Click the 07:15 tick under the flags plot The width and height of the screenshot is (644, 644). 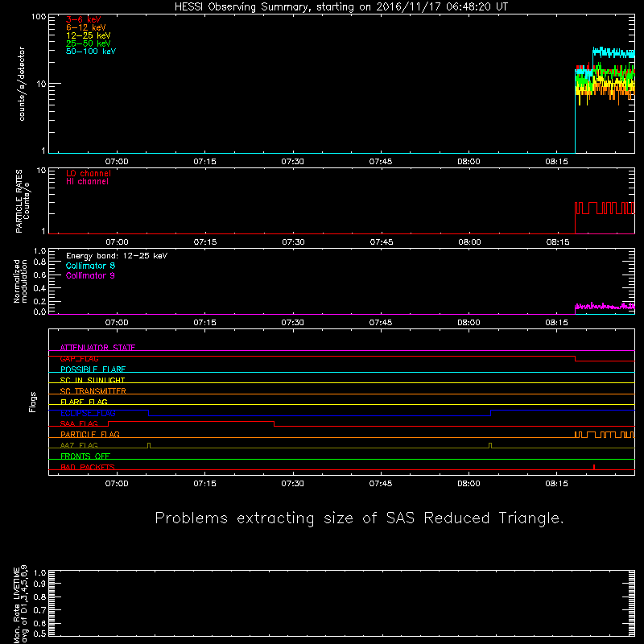(204, 484)
